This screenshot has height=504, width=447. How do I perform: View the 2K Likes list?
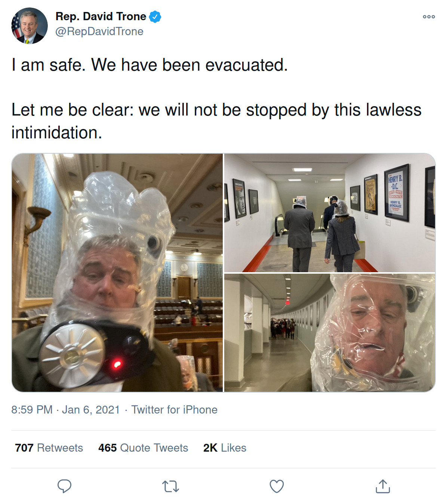[225, 448]
